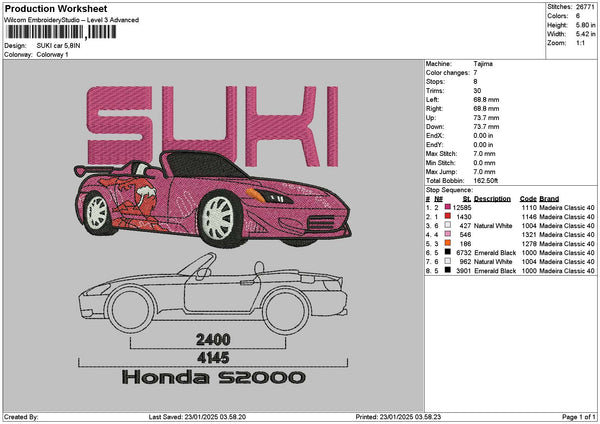The height and width of the screenshot is (424, 600).
Task: Click the Created By footer label
Action: coord(21,417)
